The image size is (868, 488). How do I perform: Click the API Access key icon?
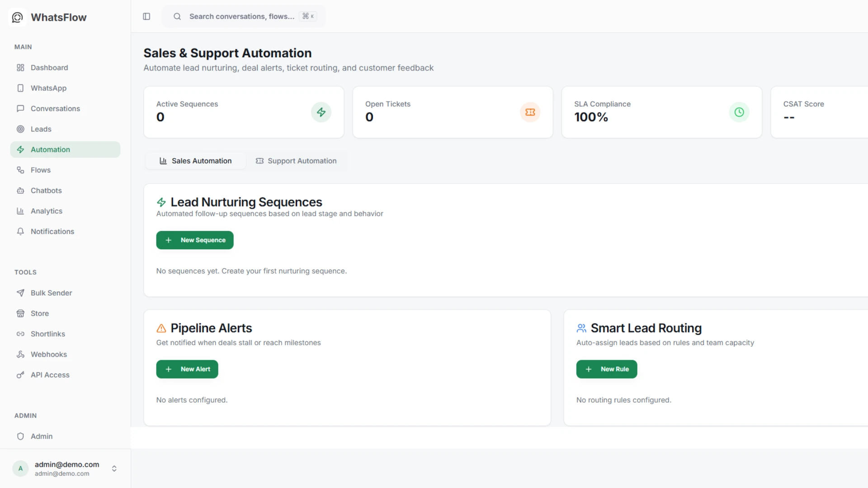click(20, 375)
